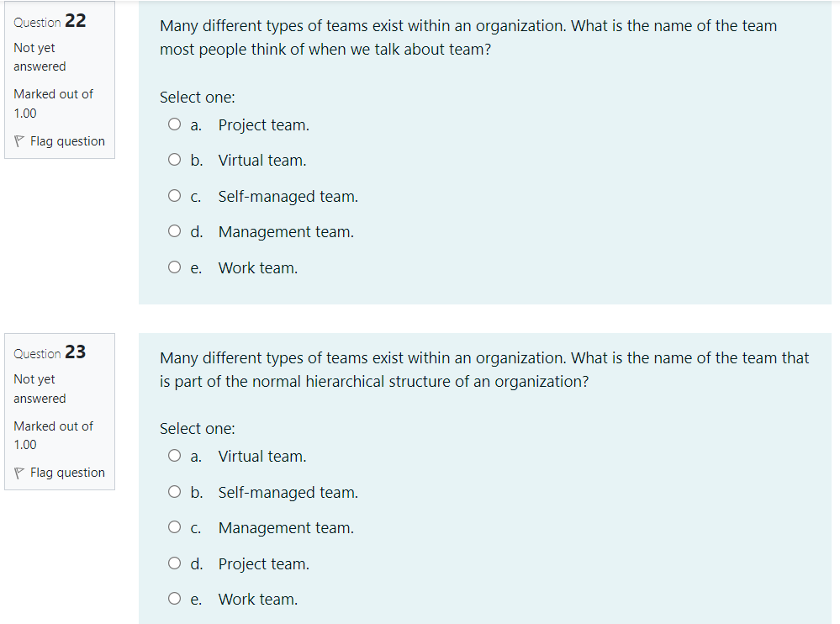840x624 pixels.
Task: Select 'Virtual team' answer in Question 23
Action: pos(174,455)
